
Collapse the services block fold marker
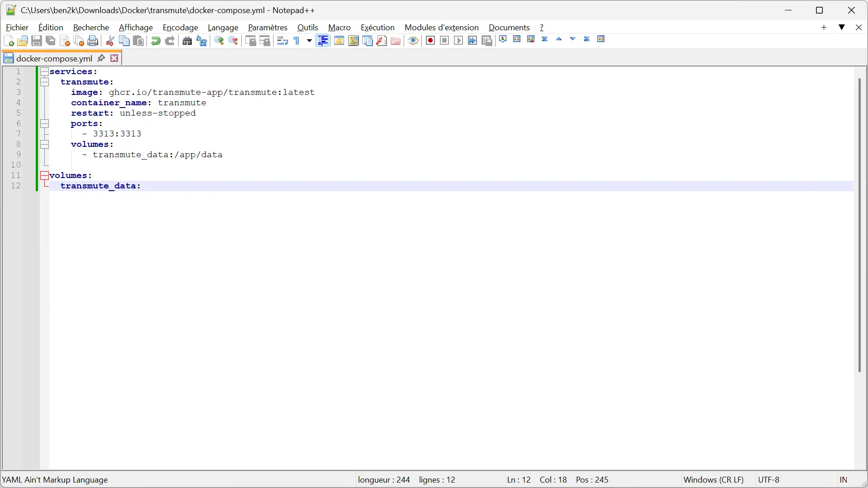44,71
